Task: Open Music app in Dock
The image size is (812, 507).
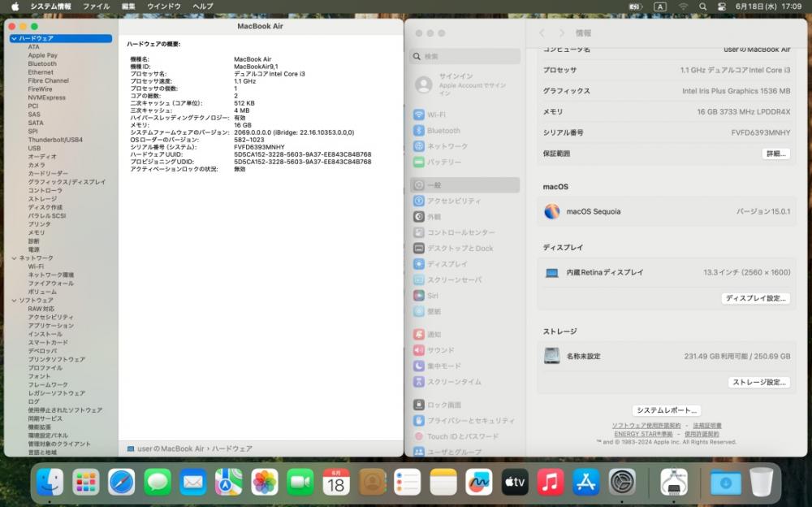Action: [551, 482]
